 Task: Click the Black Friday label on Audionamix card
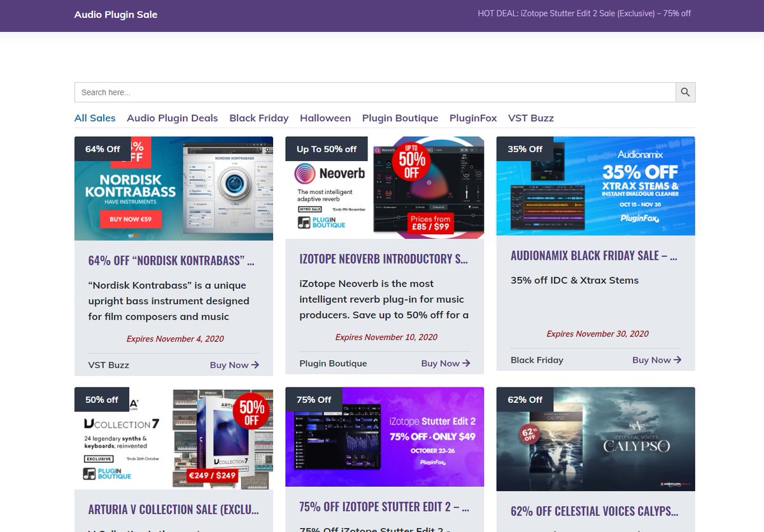(x=537, y=360)
